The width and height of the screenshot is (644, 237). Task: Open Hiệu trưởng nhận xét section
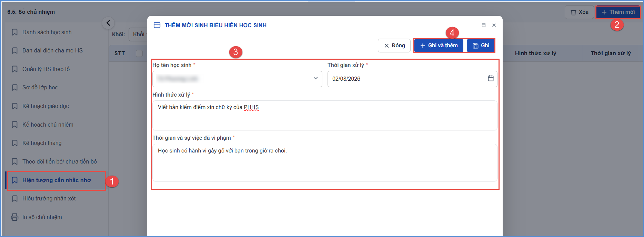click(x=49, y=199)
